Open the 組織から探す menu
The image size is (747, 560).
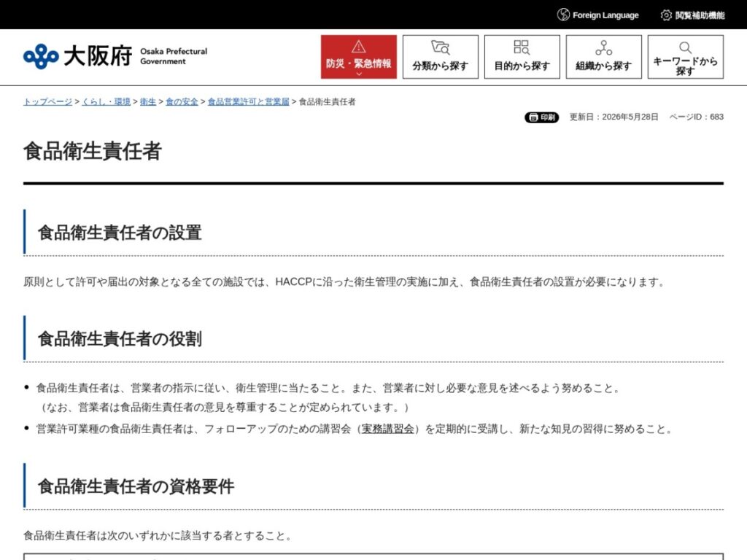pyautogui.click(x=603, y=57)
